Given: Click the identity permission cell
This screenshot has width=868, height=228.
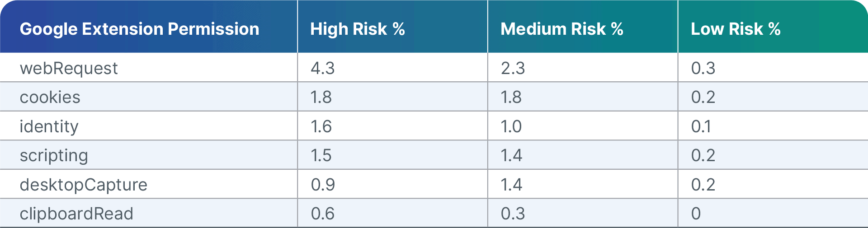Looking at the screenshot, I should [49, 126].
